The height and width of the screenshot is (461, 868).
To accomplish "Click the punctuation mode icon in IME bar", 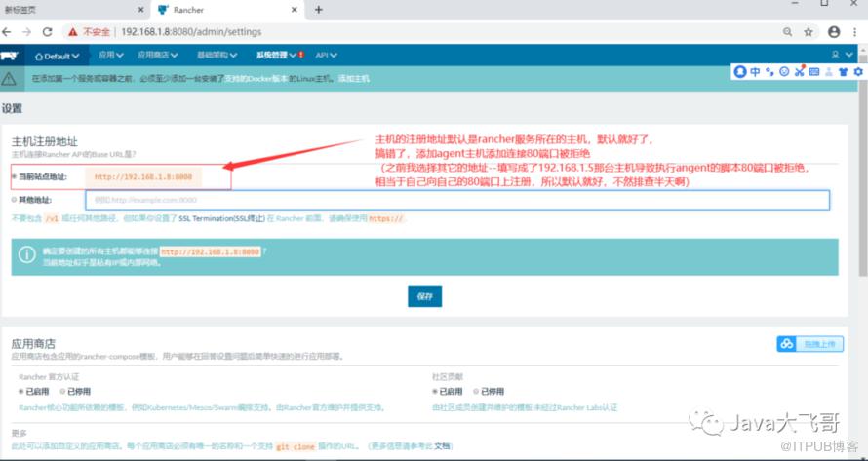I will pyautogui.click(x=770, y=71).
